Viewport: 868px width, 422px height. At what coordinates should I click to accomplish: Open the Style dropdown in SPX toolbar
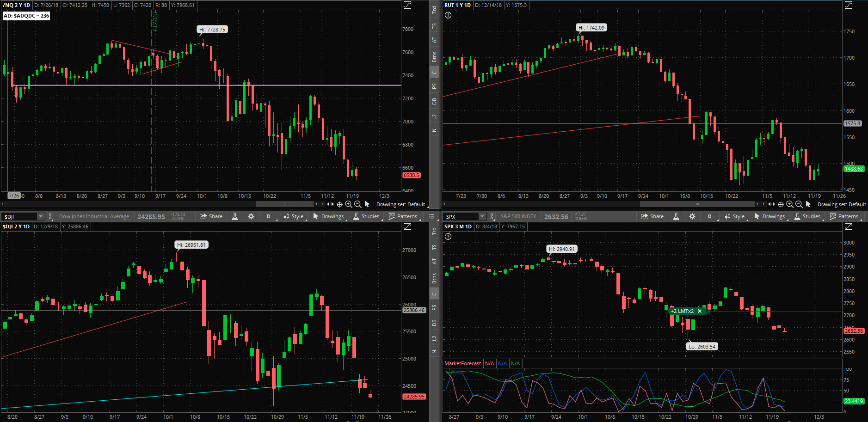[735, 216]
